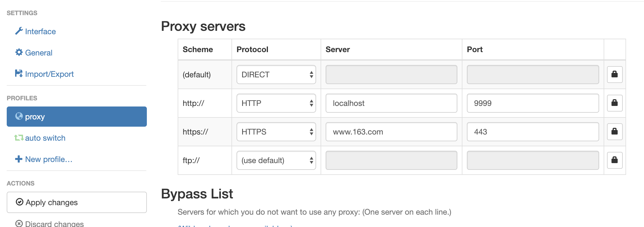644x227 pixels.
Task: Click the cross icon beside Discard changes
Action: click(x=19, y=223)
